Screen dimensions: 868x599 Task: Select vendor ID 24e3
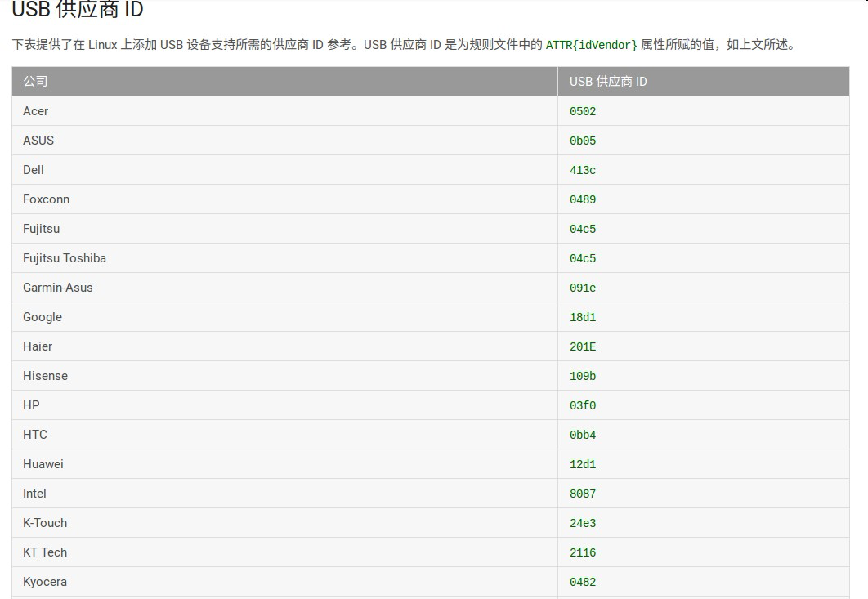pyautogui.click(x=583, y=523)
